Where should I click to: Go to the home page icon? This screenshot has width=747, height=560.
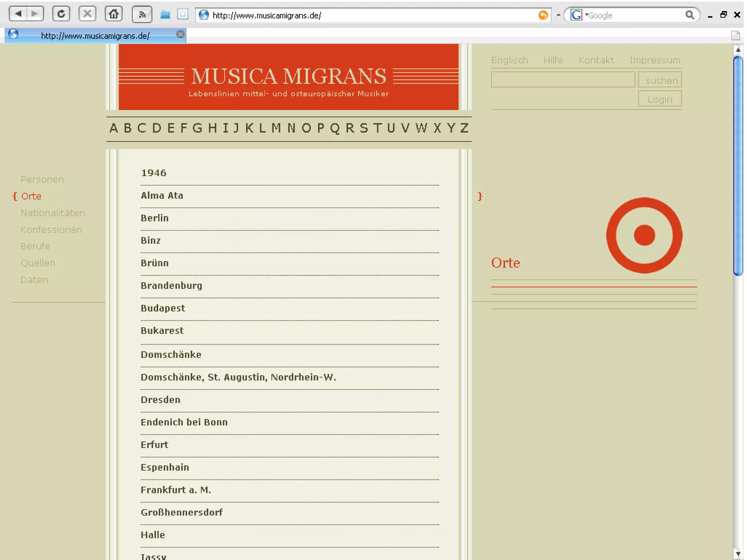coord(113,14)
